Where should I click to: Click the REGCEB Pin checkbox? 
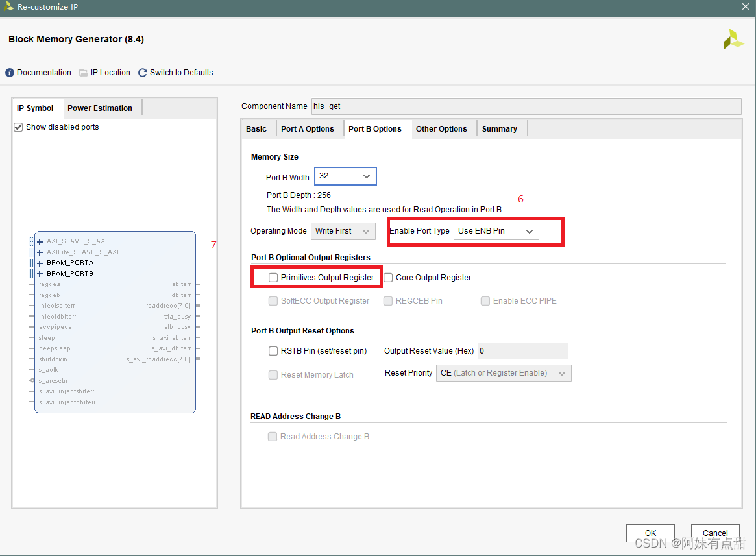(x=388, y=301)
